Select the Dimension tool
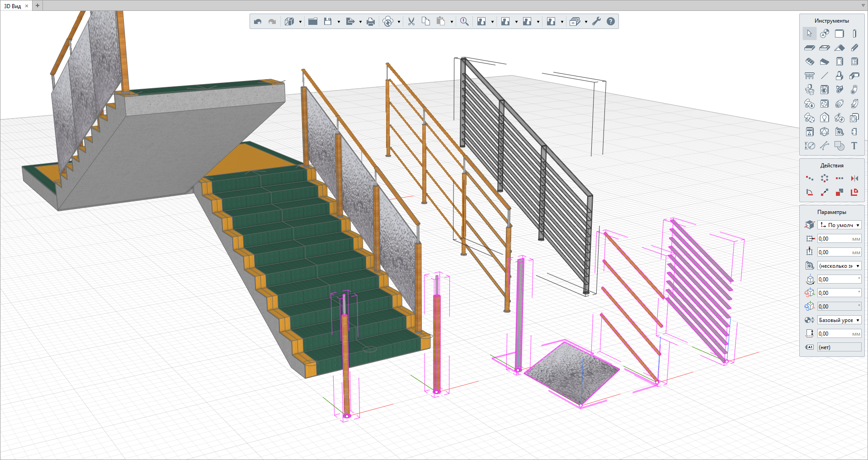 [810, 146]
